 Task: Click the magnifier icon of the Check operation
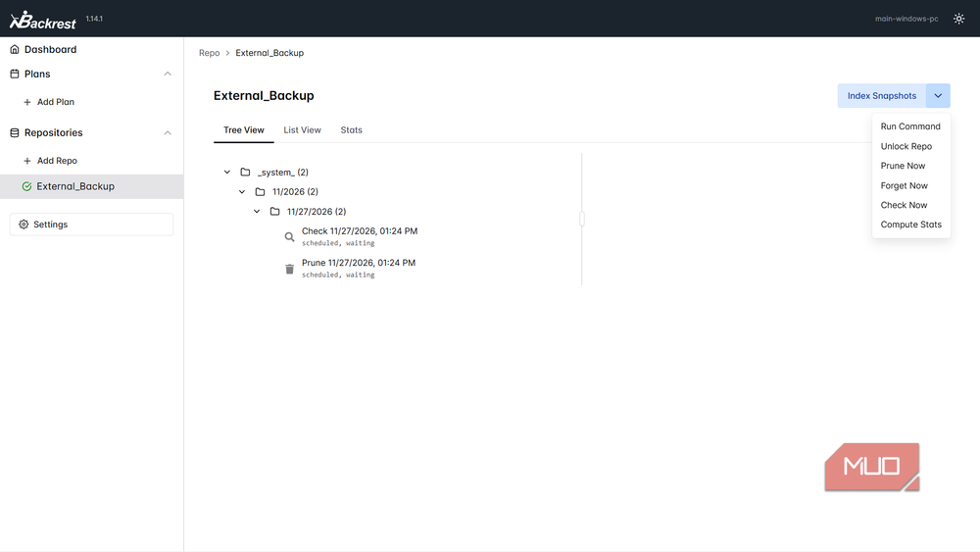289,237
